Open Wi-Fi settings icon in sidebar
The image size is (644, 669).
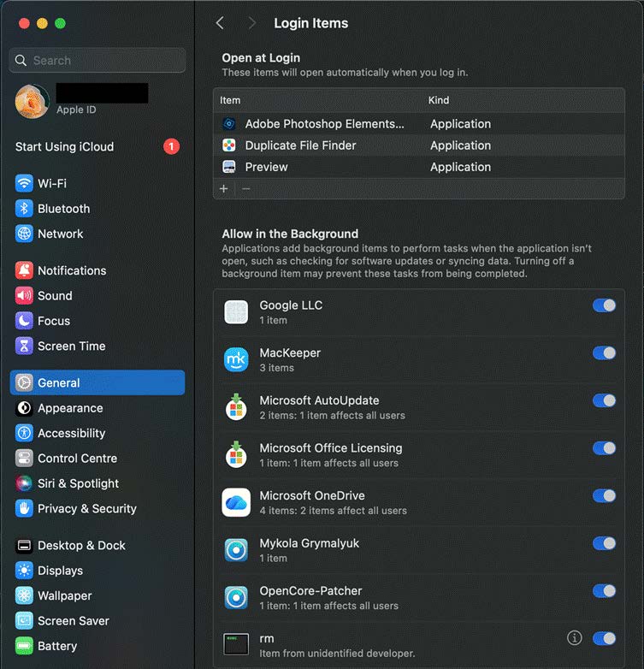(x=24, y=183)
